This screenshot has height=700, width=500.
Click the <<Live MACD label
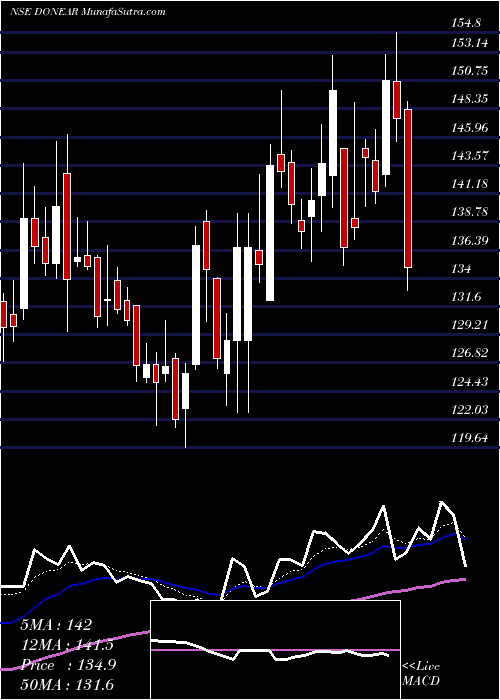tap(421, 674)
